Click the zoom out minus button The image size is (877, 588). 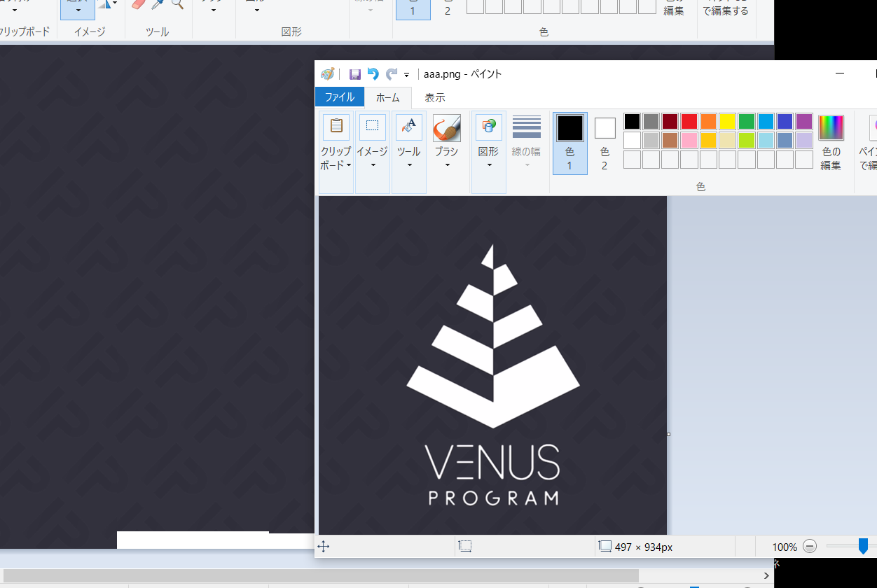pos(810,547)
